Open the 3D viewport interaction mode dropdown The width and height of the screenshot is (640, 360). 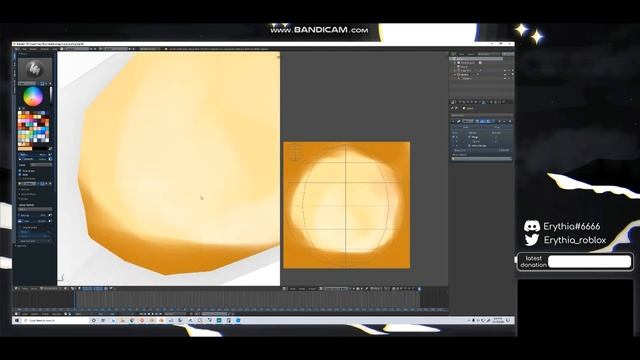coord(51,289)
